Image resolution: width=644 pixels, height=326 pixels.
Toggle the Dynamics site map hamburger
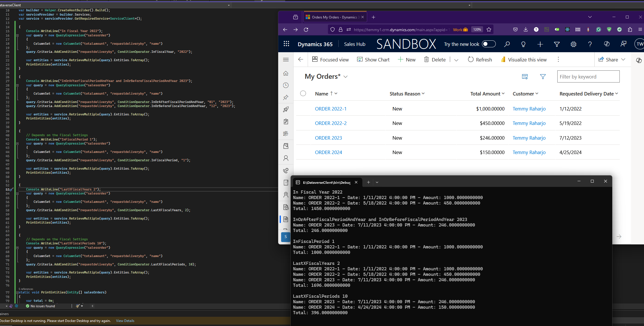click(286, 59)
